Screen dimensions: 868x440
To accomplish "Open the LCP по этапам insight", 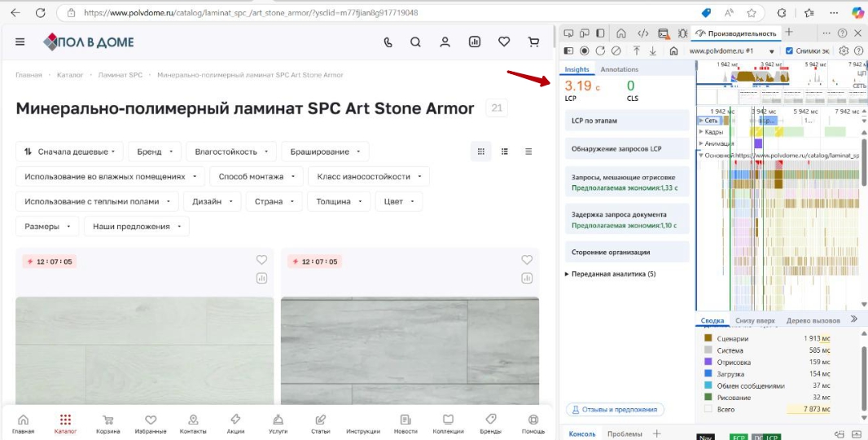I will tap(627, 121).
